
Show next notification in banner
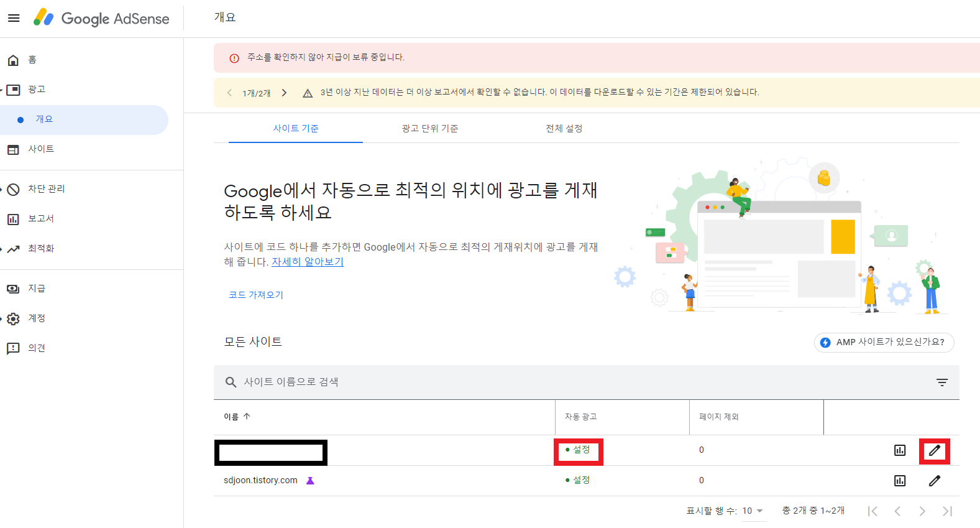[284, 93]
